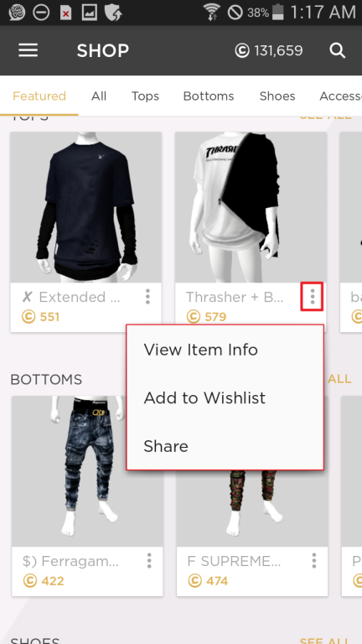
Task: Open options dots for F SUPREME item
Action: [314, 561]
